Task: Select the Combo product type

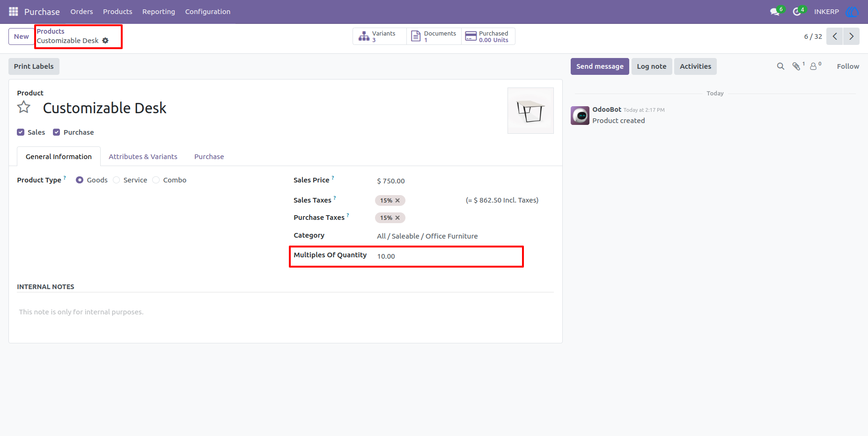Action: 156,180
